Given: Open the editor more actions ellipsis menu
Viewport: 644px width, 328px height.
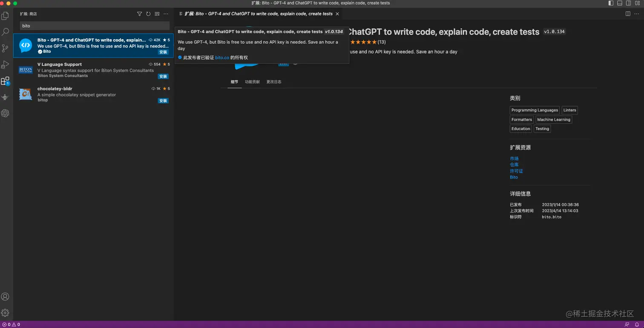Looking at the screenshot, I should [637, 14].
